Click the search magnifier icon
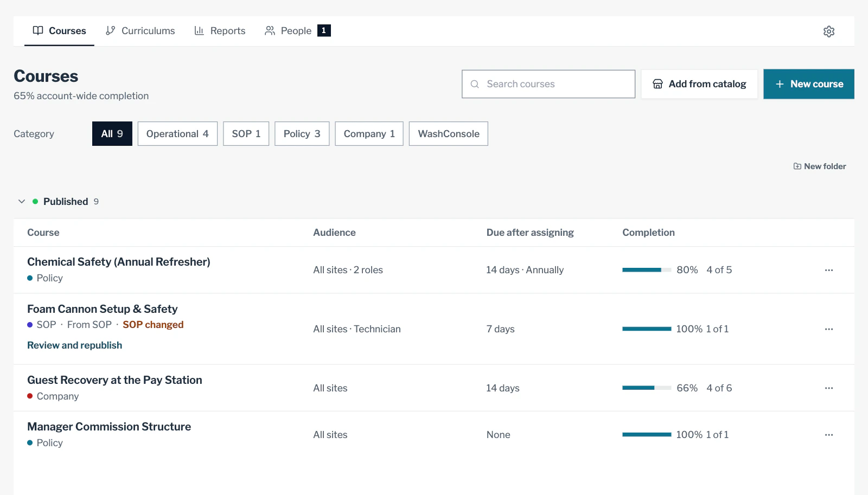The height and width of the screenshot is (495, 868). pos(475,84)
